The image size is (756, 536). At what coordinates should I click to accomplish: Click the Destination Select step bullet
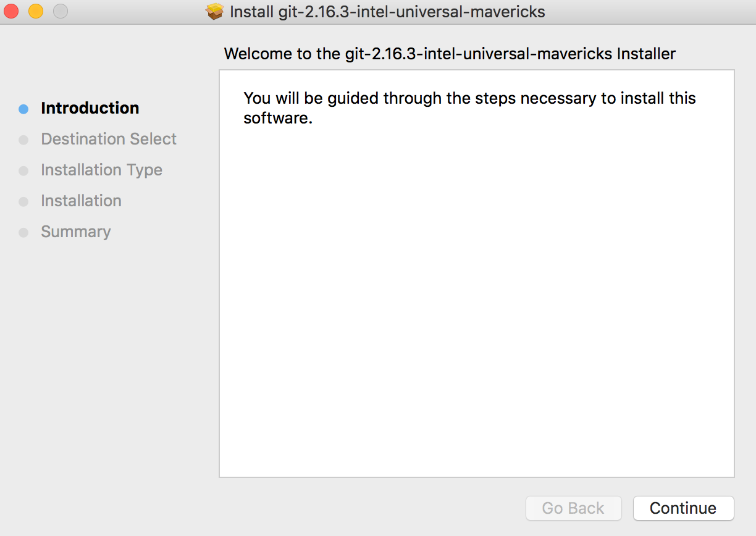(23, 139)
